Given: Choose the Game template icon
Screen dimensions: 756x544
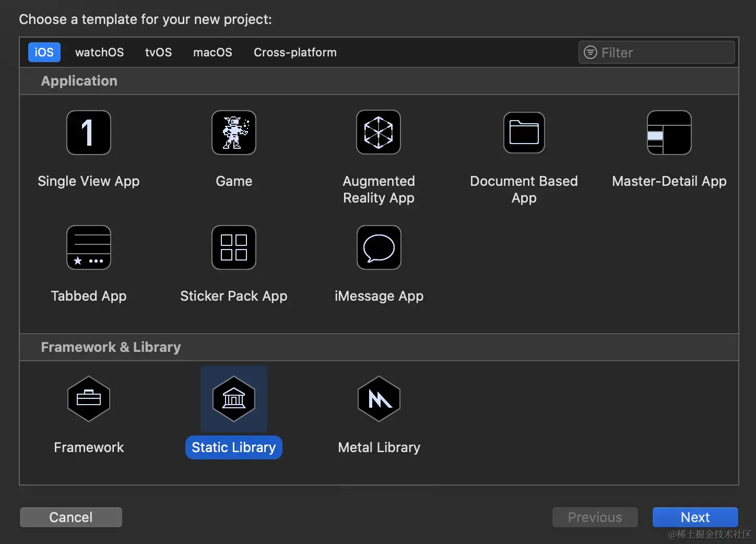Looking at the screenshot, I should [233, 133].
